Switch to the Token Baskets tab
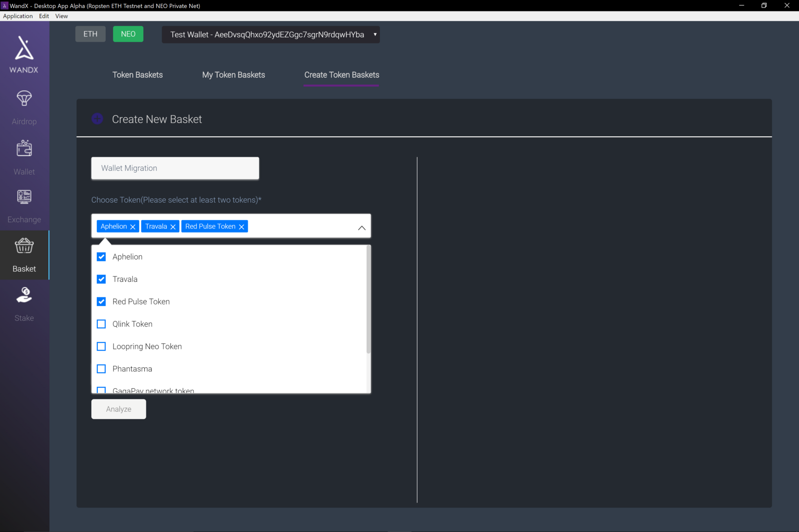 [x=138, y=75]
